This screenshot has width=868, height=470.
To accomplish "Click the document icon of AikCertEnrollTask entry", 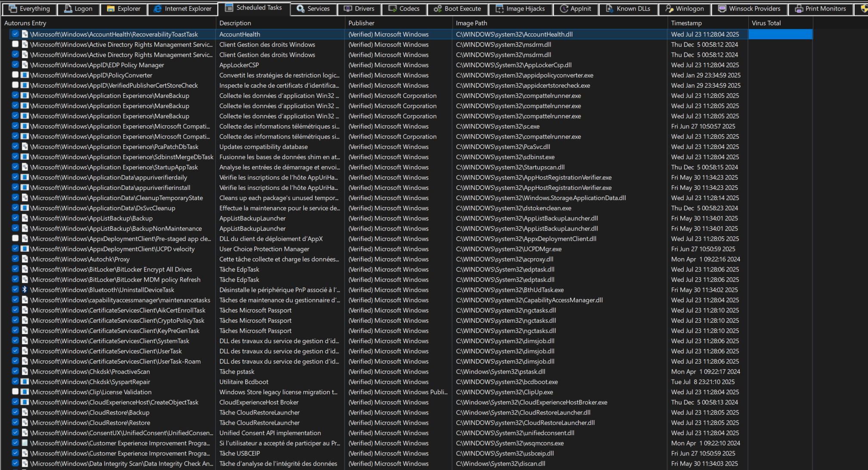I will (25, 310).
